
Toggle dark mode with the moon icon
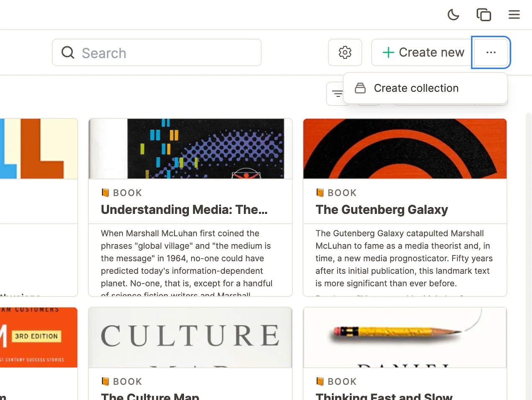(453, 15)
